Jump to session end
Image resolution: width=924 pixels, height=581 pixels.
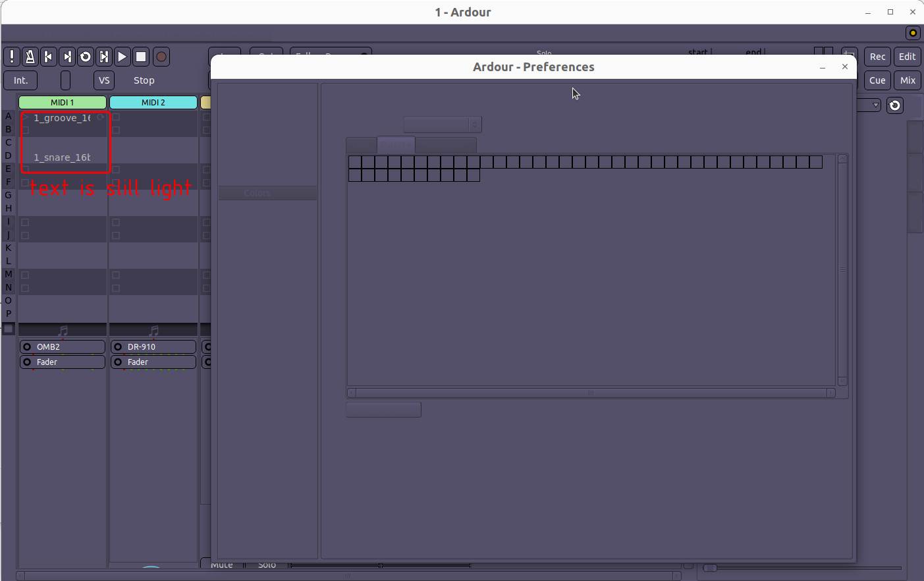[x=67, y=57]
